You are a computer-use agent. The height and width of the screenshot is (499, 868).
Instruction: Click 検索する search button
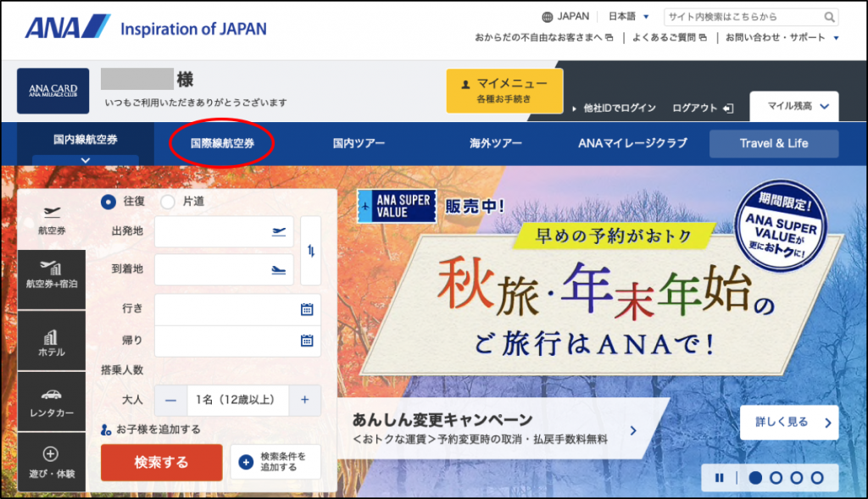(162, 463)
